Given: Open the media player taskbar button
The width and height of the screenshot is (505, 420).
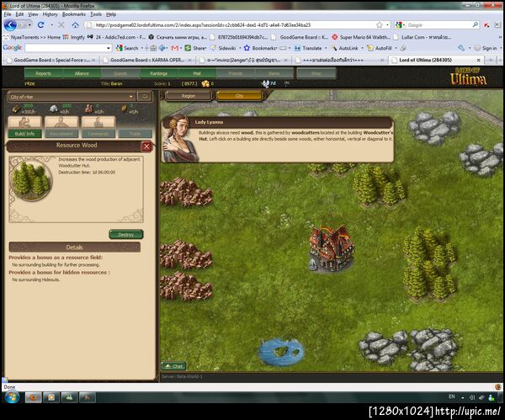Looking at the screenshot, I should [x=51, y=397].
